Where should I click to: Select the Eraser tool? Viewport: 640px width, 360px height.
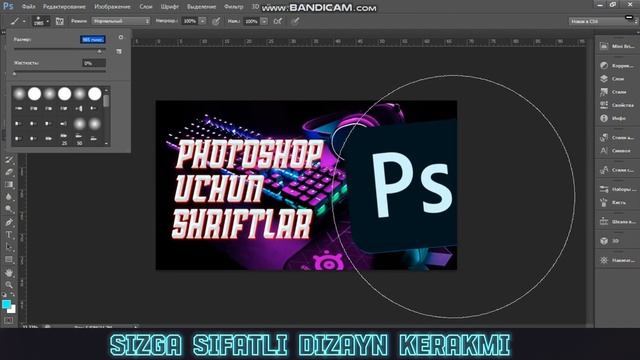(9, 172)
